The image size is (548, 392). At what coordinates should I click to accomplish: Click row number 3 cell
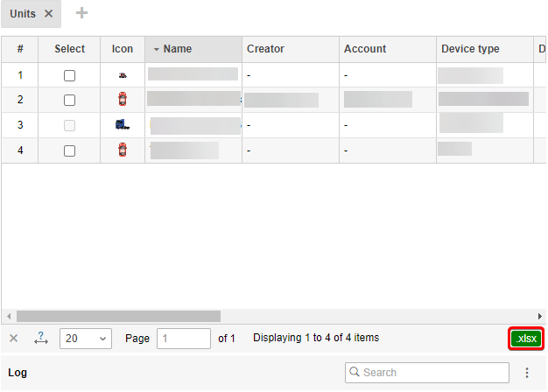tap(20, 125)
